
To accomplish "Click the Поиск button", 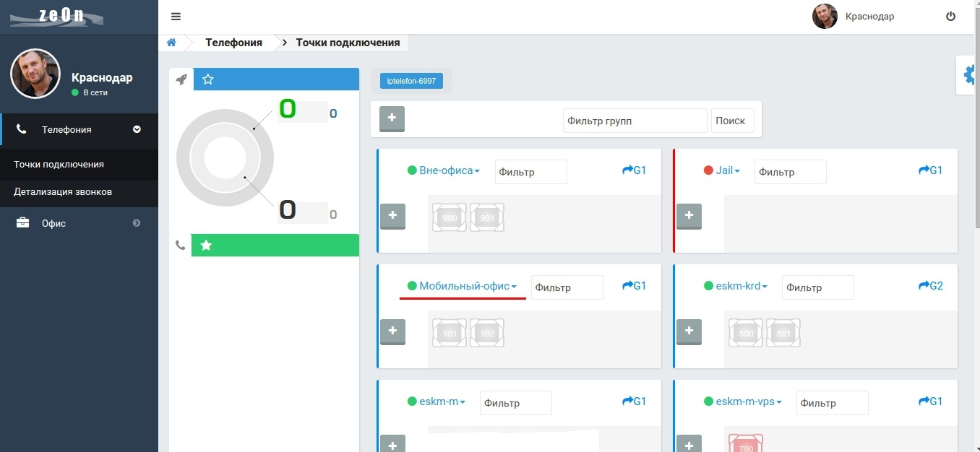I will [732, 121].
